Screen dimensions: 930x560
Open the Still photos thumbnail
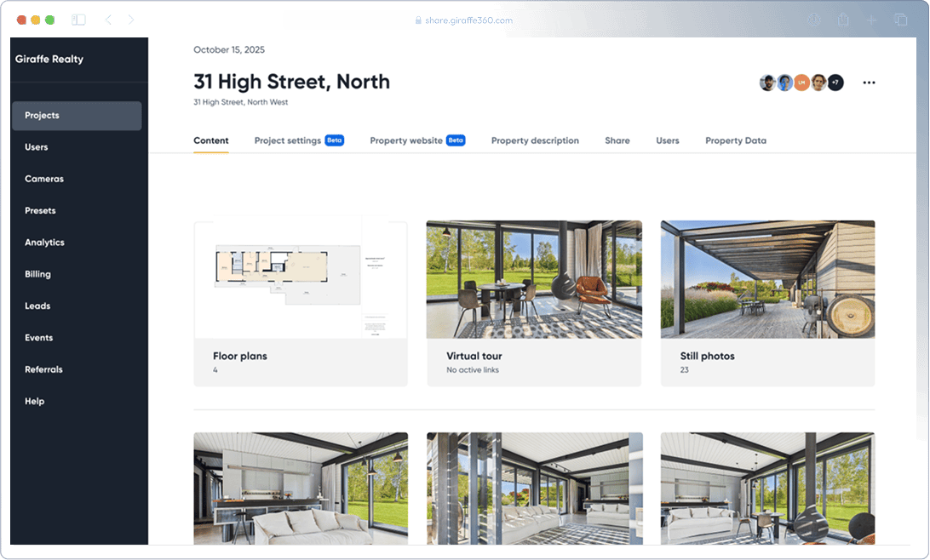point(767,279)
